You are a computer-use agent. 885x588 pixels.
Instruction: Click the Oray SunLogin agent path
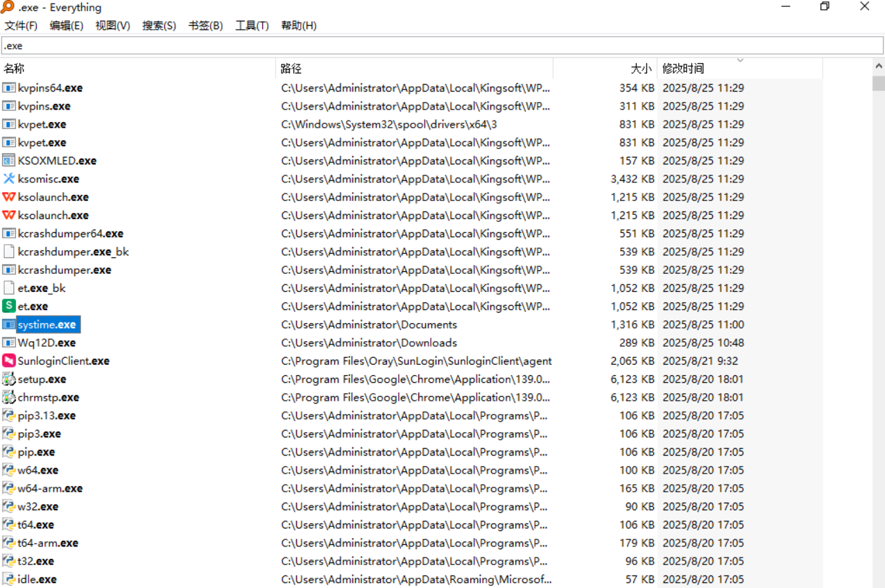416,361
